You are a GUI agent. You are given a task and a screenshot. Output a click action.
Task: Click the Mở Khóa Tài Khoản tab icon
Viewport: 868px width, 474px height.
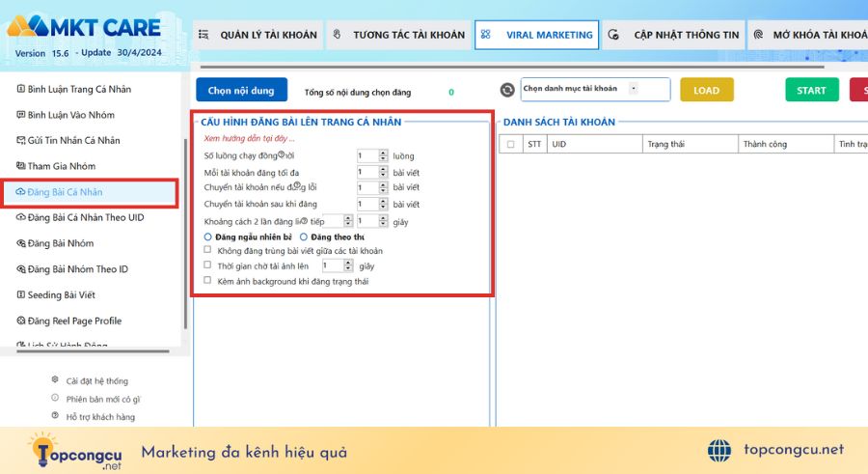pyautogui.click(x=758, y=35)
